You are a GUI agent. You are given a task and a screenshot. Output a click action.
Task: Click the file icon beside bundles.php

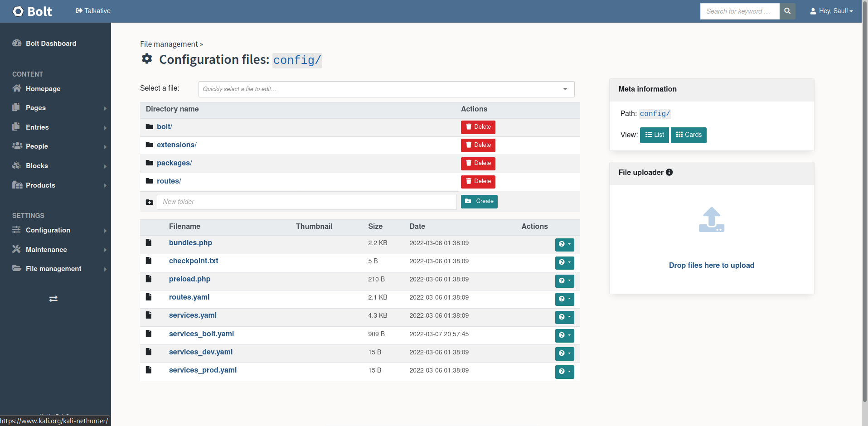[149, 243]
